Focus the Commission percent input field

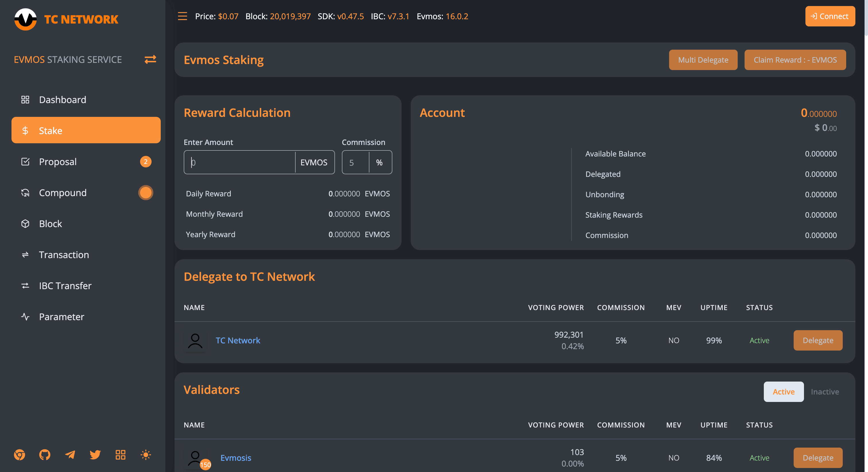[355, 162]
